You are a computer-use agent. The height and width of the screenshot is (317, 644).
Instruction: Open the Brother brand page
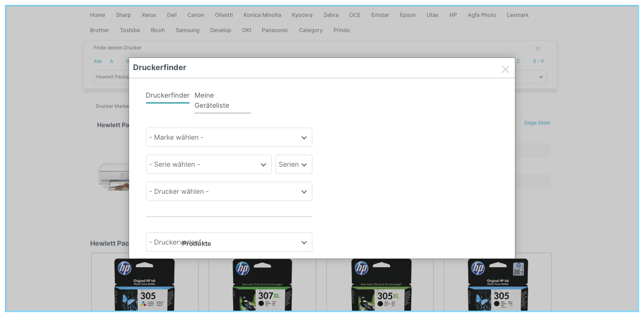tap(100, 30)
